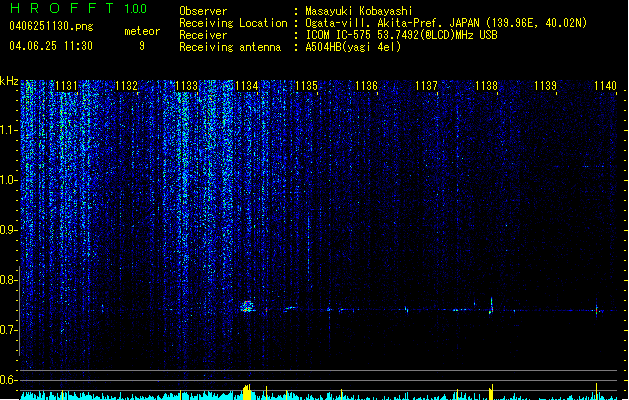629x400 pixels.
Task: Click the 0.7 kHz frequency label
Action: (8, 330)
